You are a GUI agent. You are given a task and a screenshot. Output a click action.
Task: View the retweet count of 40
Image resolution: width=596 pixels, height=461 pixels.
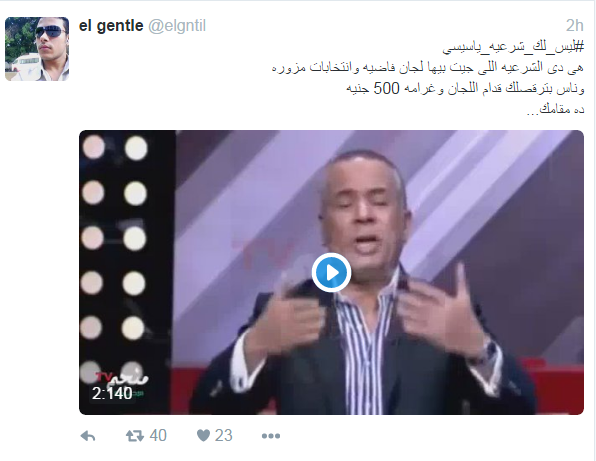pyautogui.click(x=158, y=436)
